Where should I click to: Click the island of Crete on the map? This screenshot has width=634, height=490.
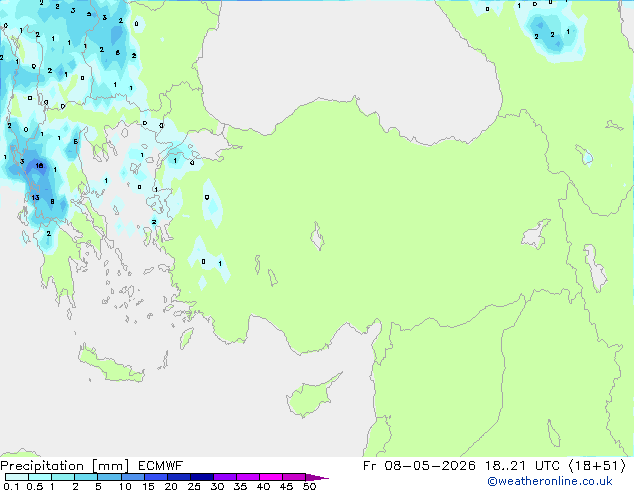point(110,364)
